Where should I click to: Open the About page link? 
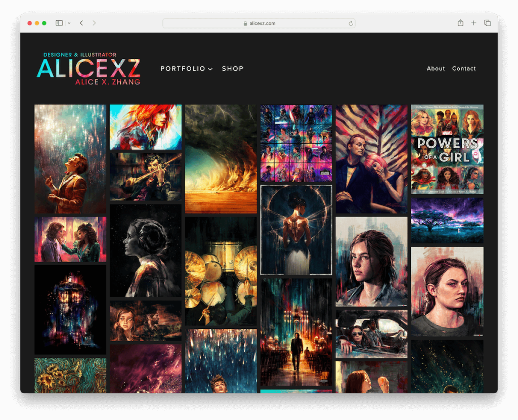click(436, 69)
